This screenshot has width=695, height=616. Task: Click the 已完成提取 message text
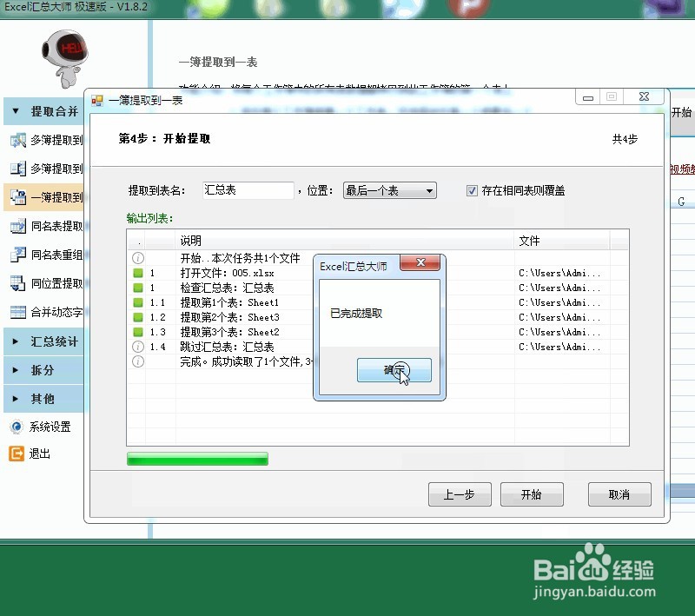[356, 314]
